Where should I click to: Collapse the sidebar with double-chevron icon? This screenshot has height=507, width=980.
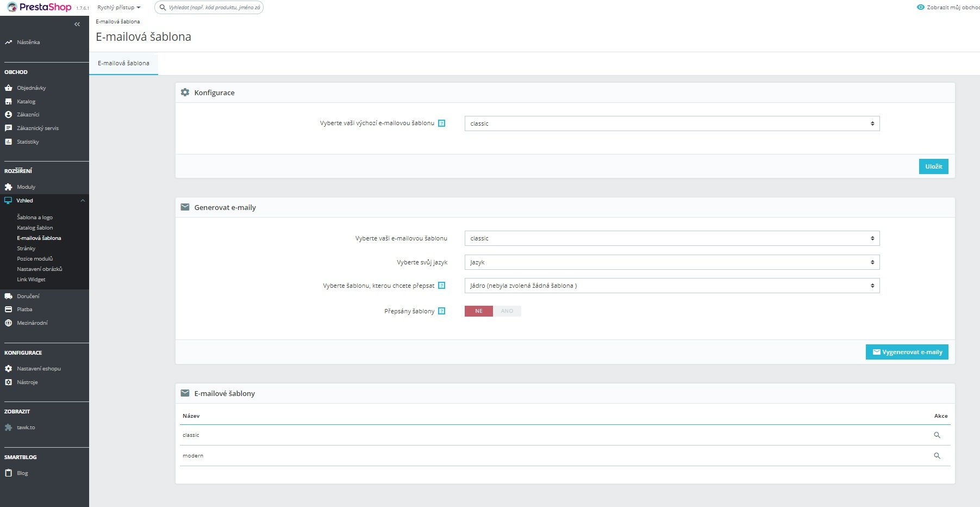coord(77,24)
